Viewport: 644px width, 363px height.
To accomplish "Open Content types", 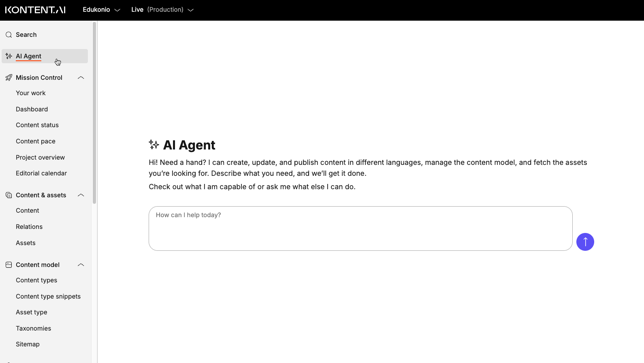I will point(36,280).
